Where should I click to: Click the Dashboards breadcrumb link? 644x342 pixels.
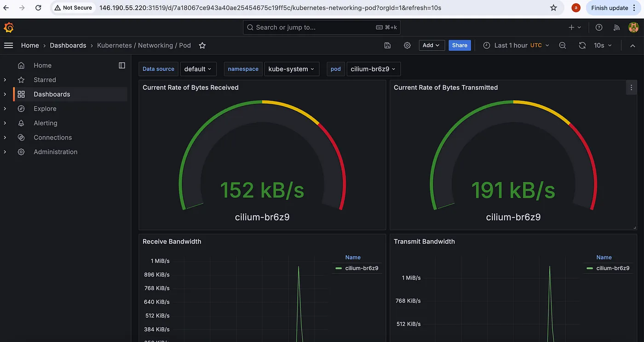click(x=68, y=45)
